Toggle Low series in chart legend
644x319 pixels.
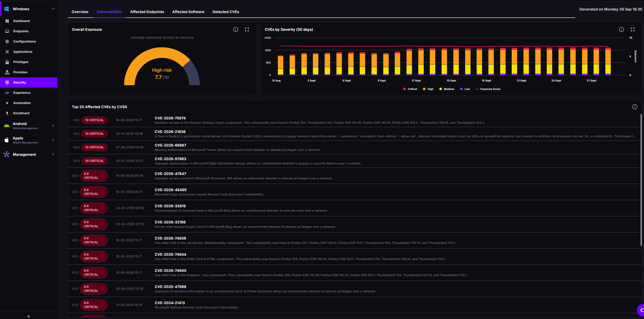465,89
